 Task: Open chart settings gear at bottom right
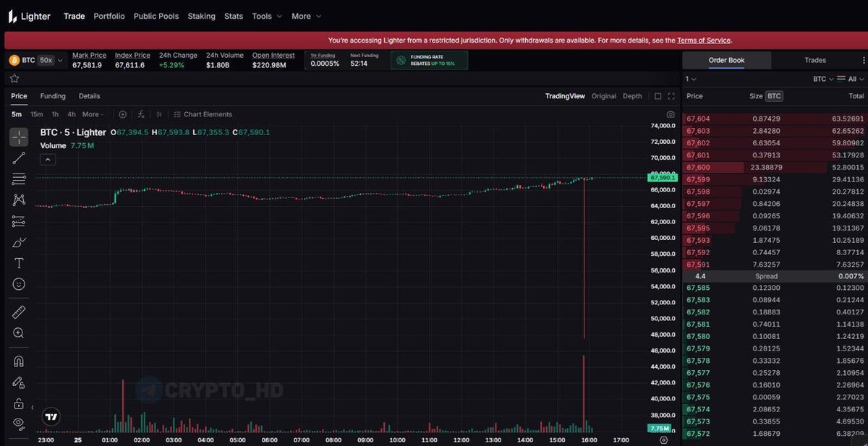[x=664, y=439]
